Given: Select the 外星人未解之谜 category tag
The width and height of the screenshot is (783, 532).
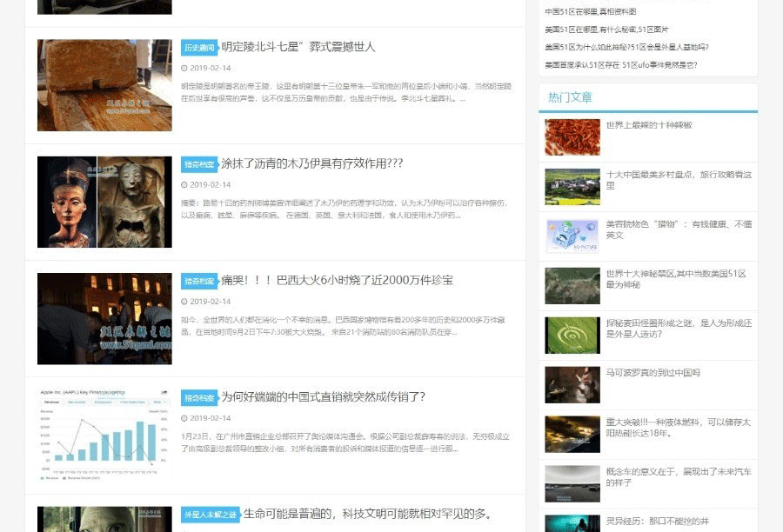Looking at the screenshot, I should click(211, 515).
